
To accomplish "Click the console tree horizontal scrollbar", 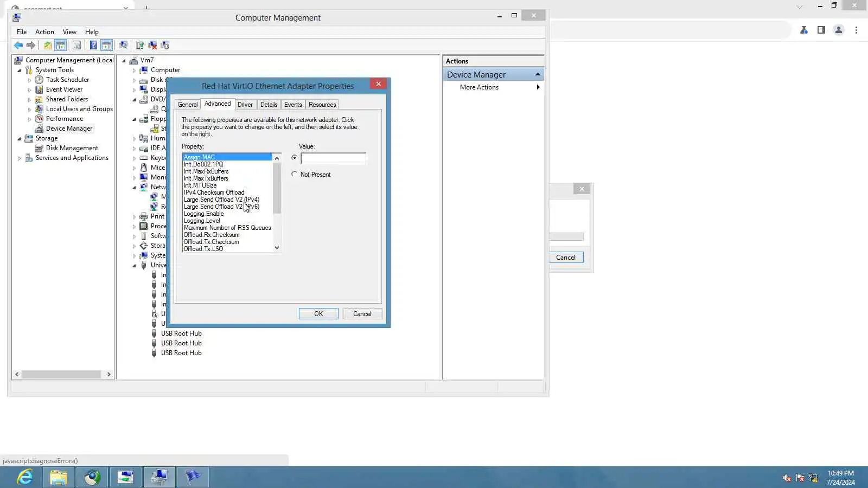I will 61,375.
